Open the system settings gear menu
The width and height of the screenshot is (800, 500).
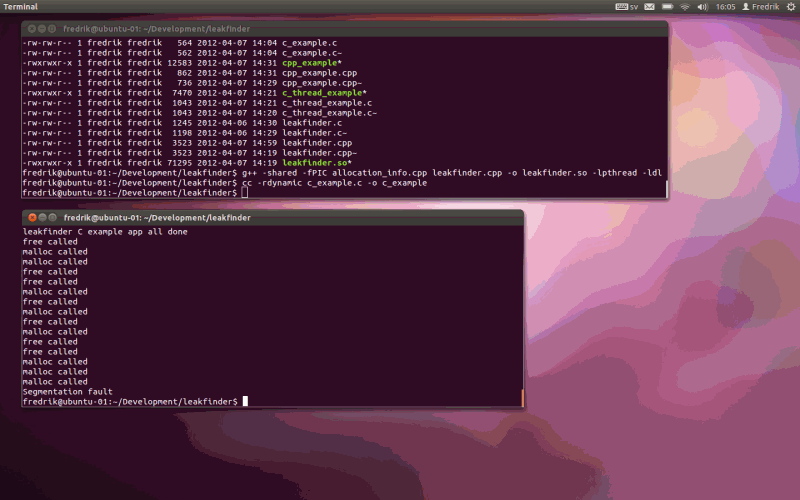pyautogui.click(x=791, y=7)
